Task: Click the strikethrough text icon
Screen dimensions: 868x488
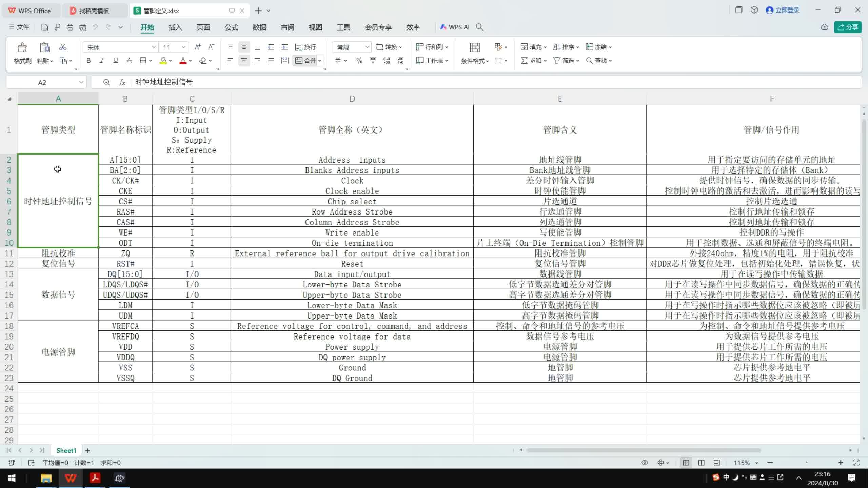Action: pos(129,61)
